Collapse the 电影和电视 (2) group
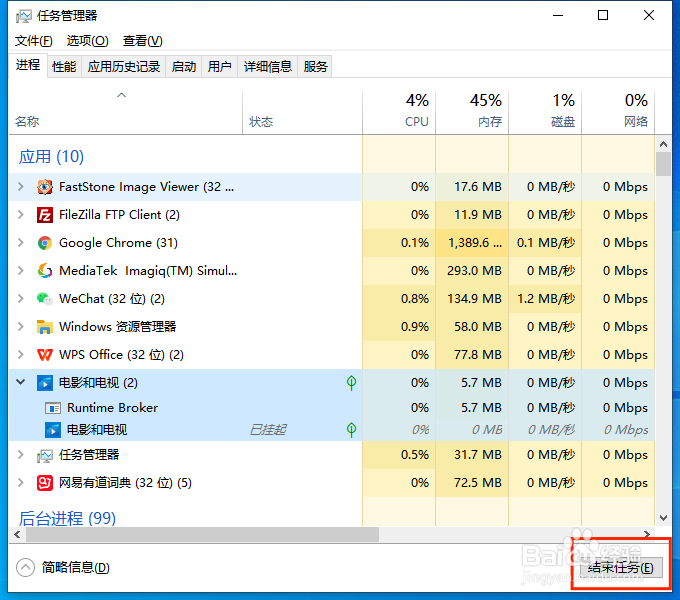Image resolution: width=680 pixels, height=600 pixels. (20, 382)
